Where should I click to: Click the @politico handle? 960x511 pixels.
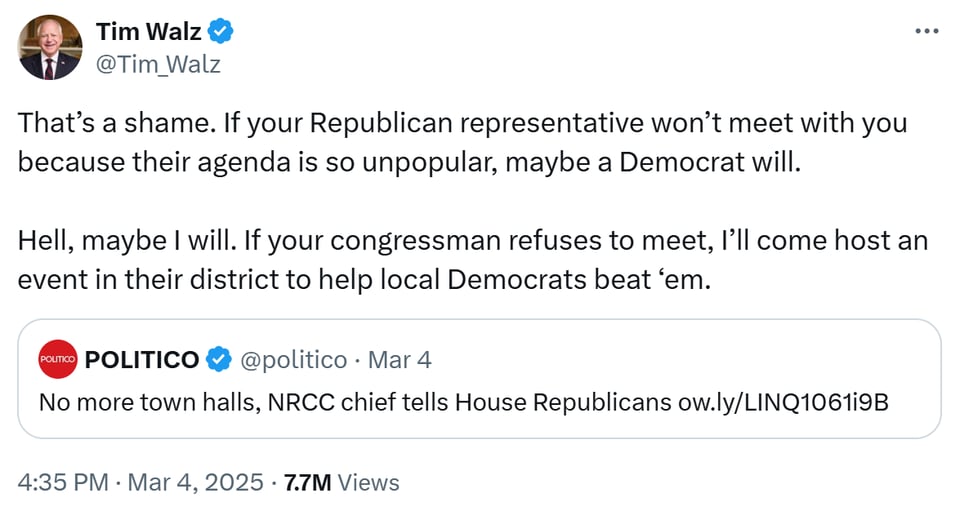293,360
